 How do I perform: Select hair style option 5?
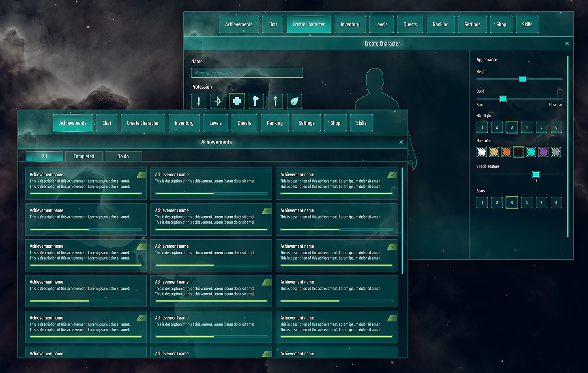pos(541,127)
